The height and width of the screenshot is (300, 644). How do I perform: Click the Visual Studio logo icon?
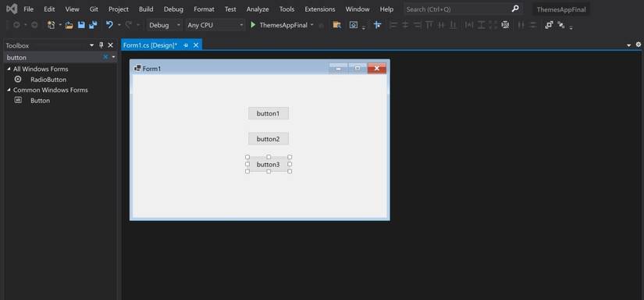(12, 9)
